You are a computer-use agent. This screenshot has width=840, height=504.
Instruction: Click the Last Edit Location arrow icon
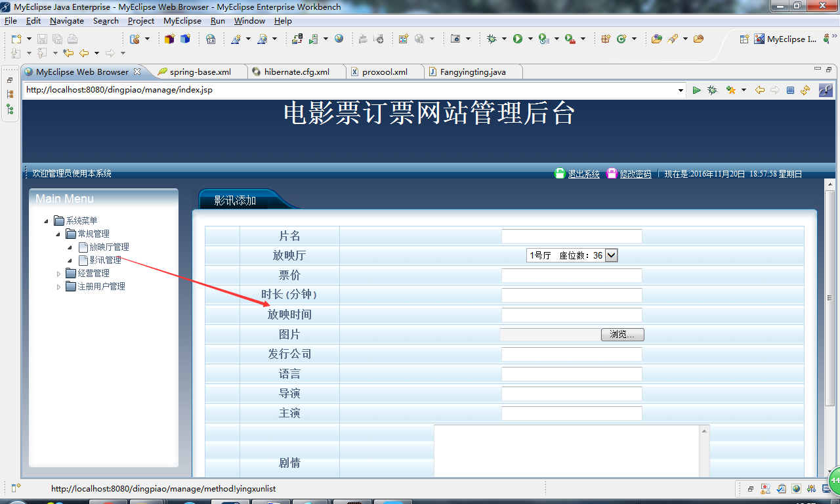tap(68, 53)
